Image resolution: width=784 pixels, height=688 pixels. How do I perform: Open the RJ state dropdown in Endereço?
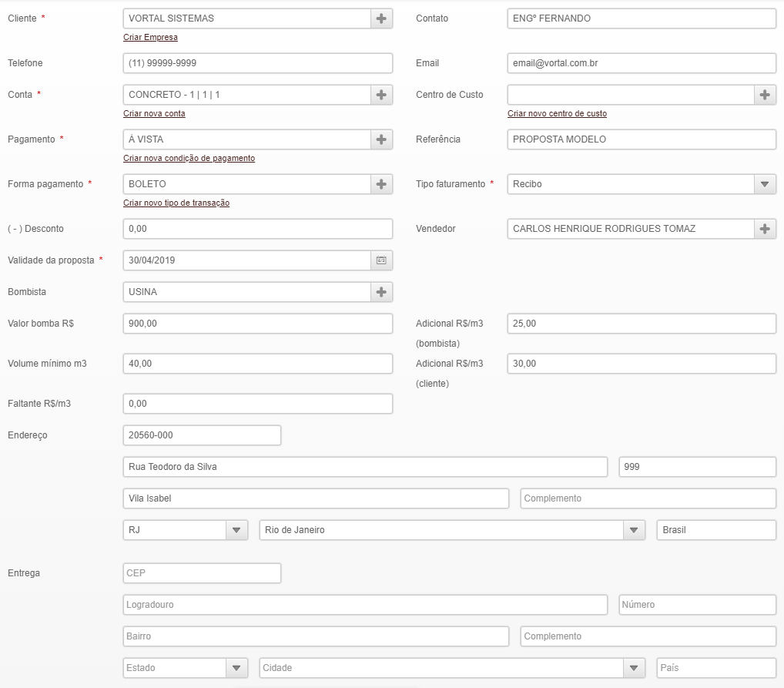coord(237,530)
